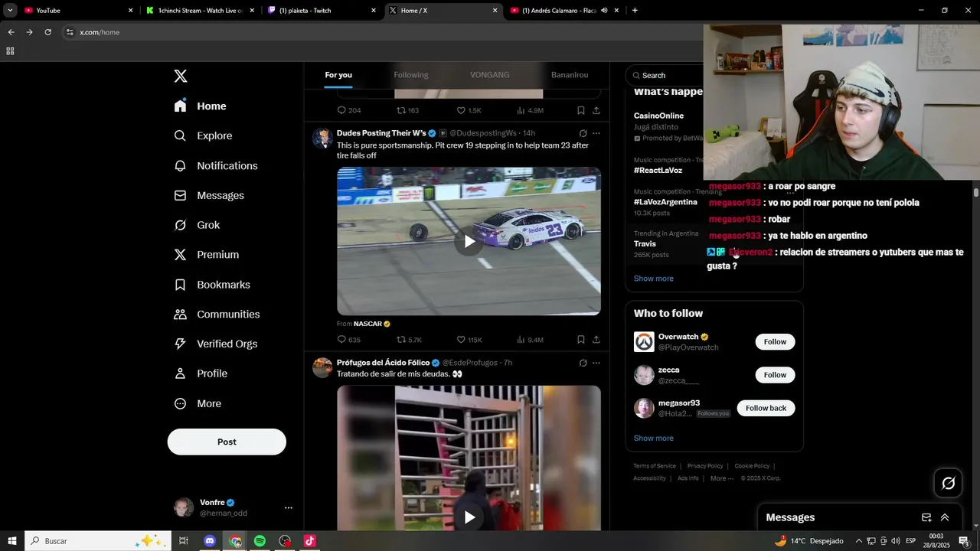Play the NASCAR pit crew video

coord(469,241)
